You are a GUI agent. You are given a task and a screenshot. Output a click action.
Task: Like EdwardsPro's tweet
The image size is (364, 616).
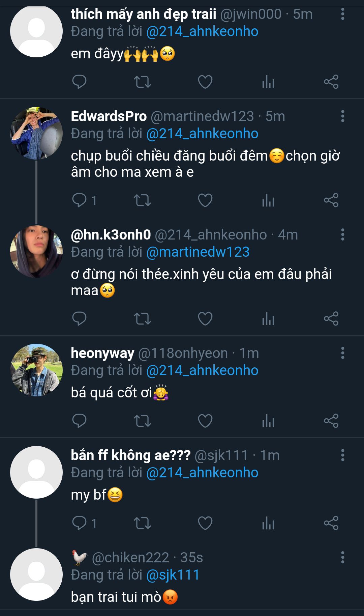(205, 200)
